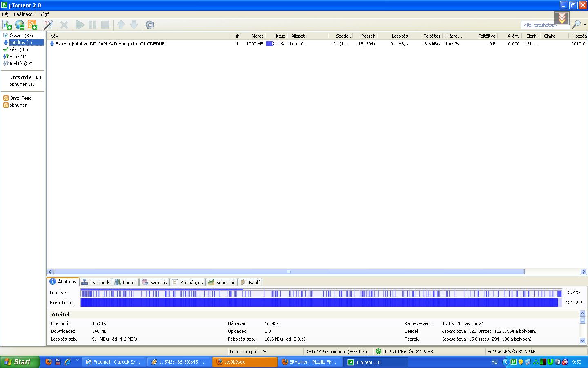Click the search magnifier icon
The image size is (588, 368).
(x=576, y=25)
